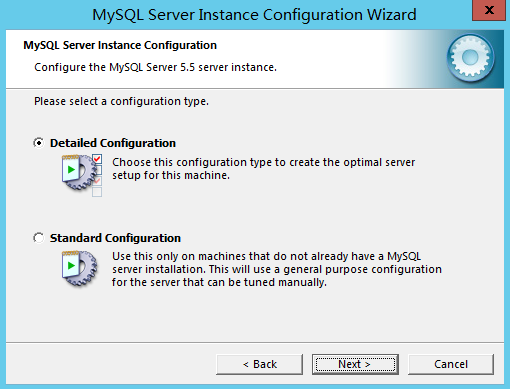The width and height of the screenshot is (510, 389).
Task: Select the Detailed Configuration radio button
Action: (x=39, y=143)
